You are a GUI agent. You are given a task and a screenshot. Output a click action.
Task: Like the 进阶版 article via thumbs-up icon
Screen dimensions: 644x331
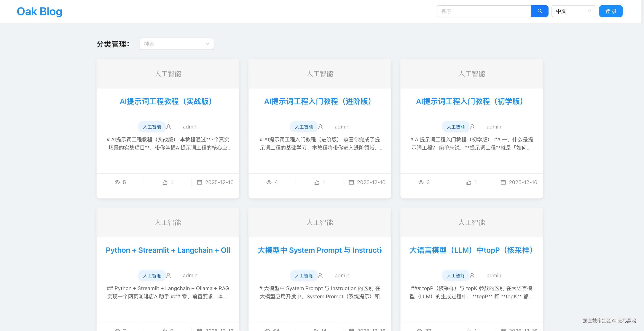[x=317, y=182]
